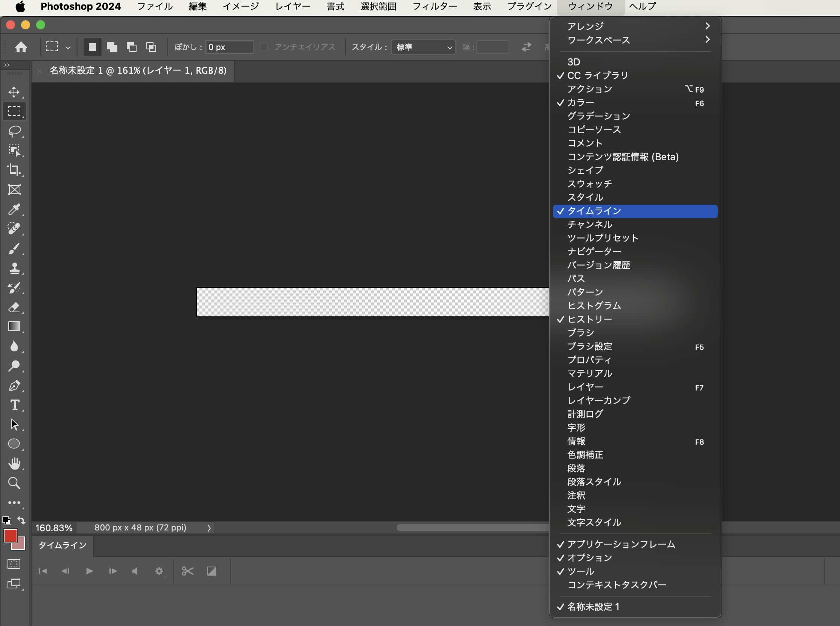Image resolution: width=840 pixels, height=626 pixels.
Task: Expand the collapsed toolbar double-arrow
Action: pos(6,65)
